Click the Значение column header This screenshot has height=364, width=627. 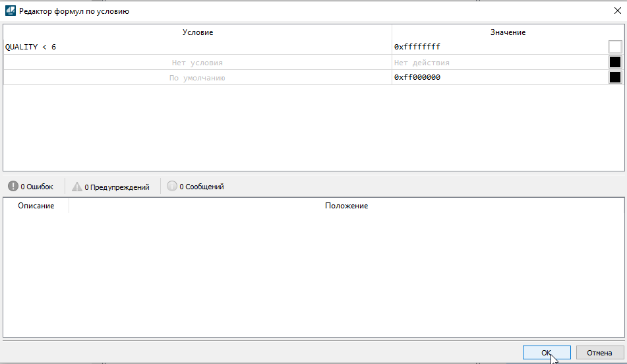point(507,32)
